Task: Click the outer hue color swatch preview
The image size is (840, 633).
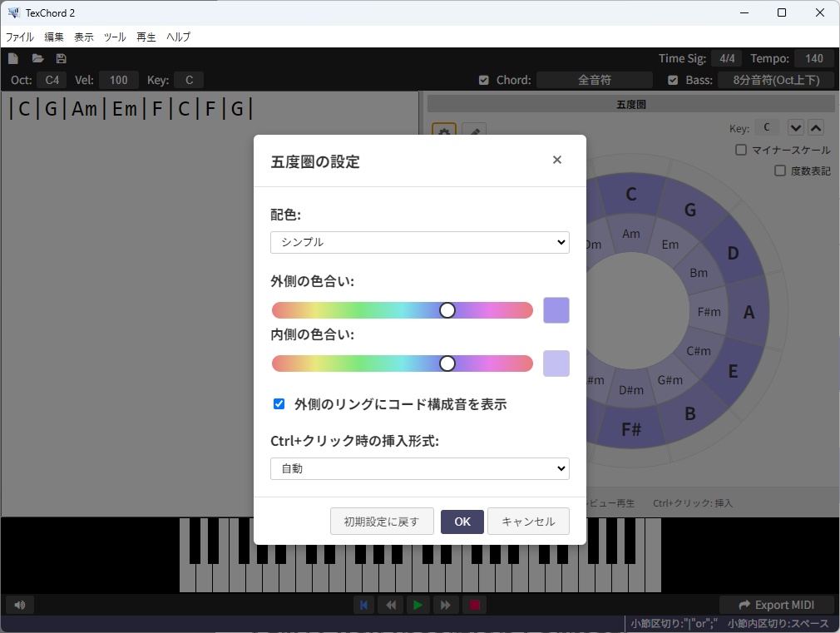Action: click(556, 310)
